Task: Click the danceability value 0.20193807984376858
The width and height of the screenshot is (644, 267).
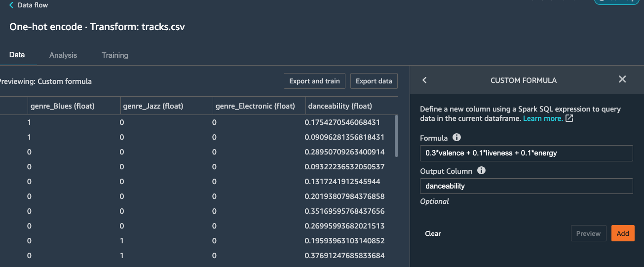Action: [x=344, y=196]
